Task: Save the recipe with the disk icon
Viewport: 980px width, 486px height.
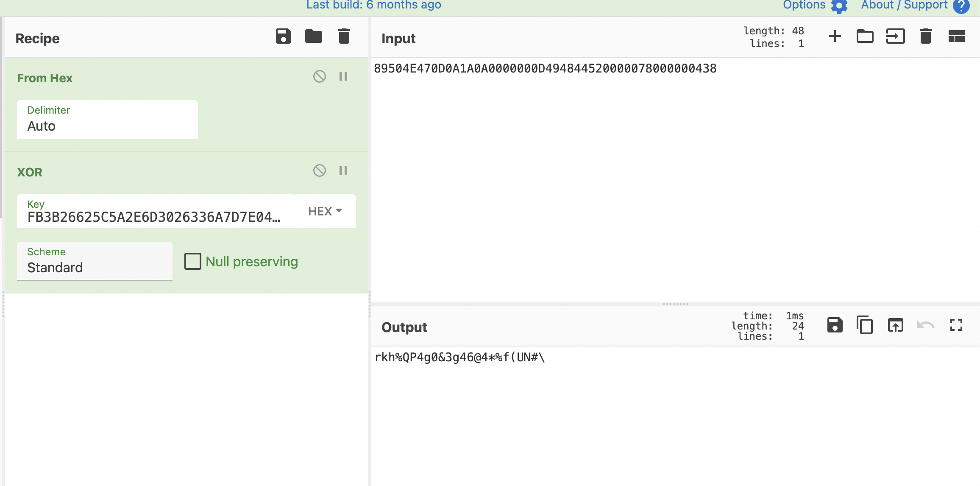Action: click(x=283, y=36)
